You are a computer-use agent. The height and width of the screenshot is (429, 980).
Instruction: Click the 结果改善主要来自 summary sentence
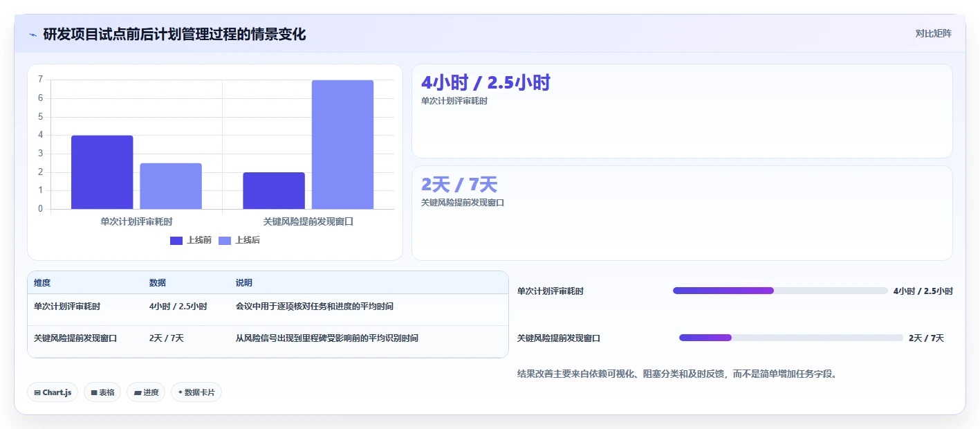click(x=678, y=374)
